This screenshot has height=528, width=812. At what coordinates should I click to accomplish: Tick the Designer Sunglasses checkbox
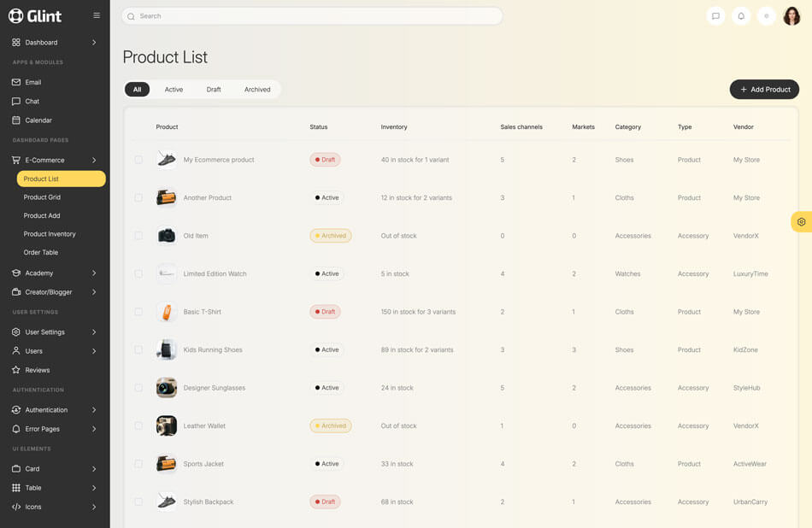138,388
